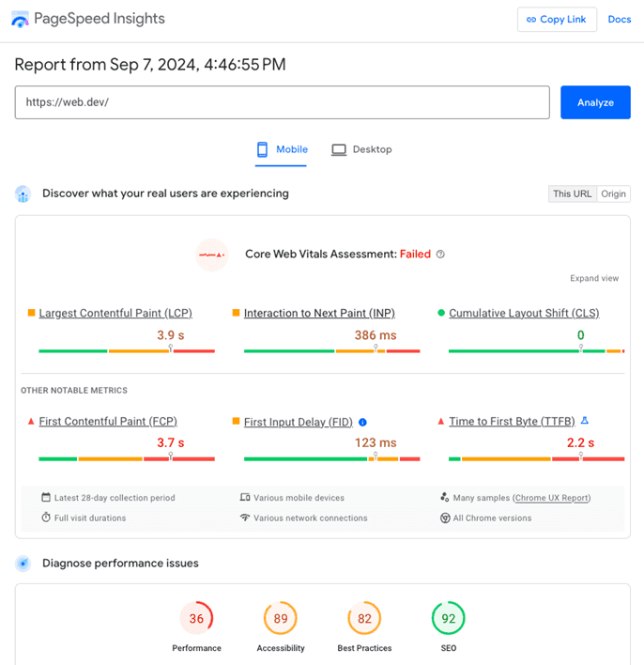
Task: Click the INP distribution bar
Action: (x=332, y=351)
